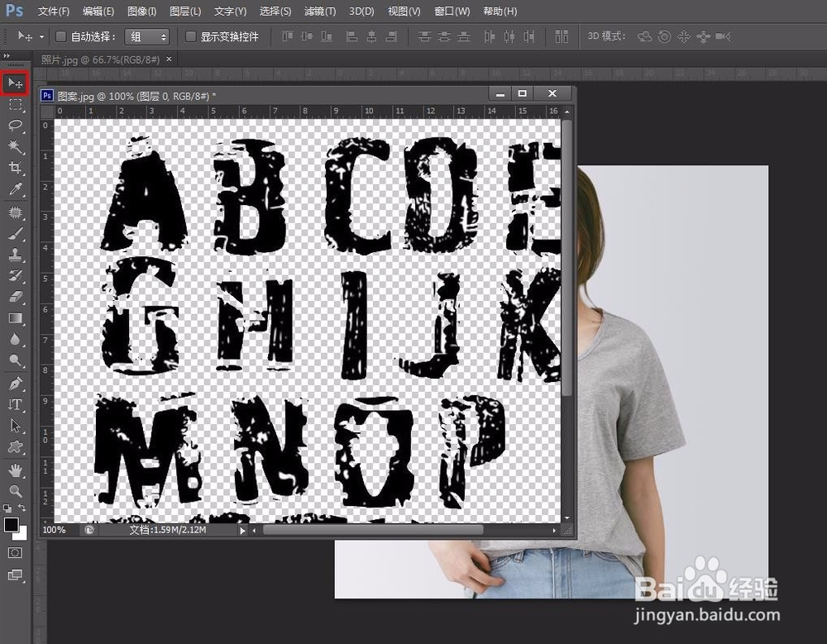Enable the 自动选择 checkbox

tap(60, 36)
